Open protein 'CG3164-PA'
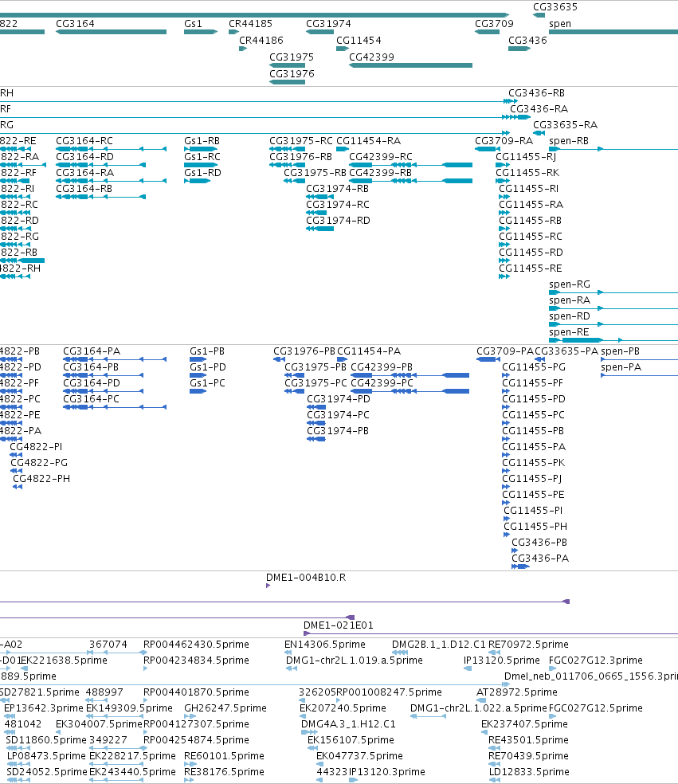This screenshot has height=784, width=678. click(92, 351)
